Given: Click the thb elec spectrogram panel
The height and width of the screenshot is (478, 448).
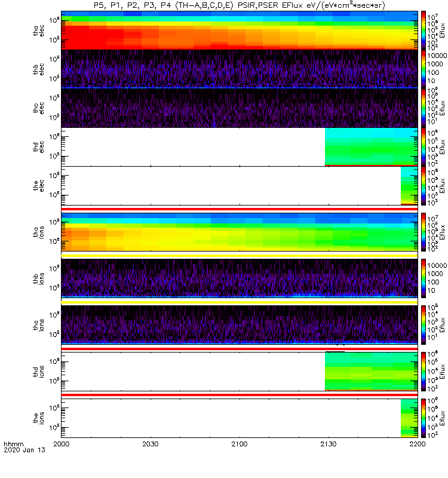Looking at the screenshot, I should point(240,69).
